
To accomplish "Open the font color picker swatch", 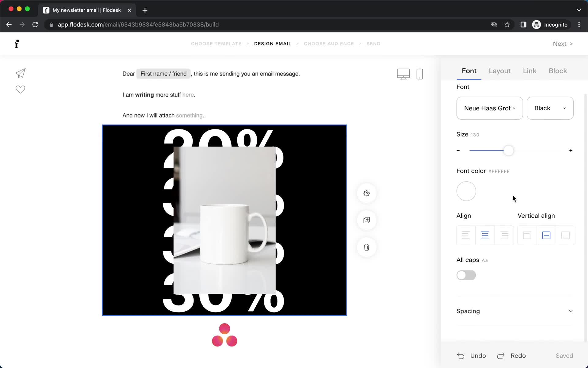I will pos(466,191).
